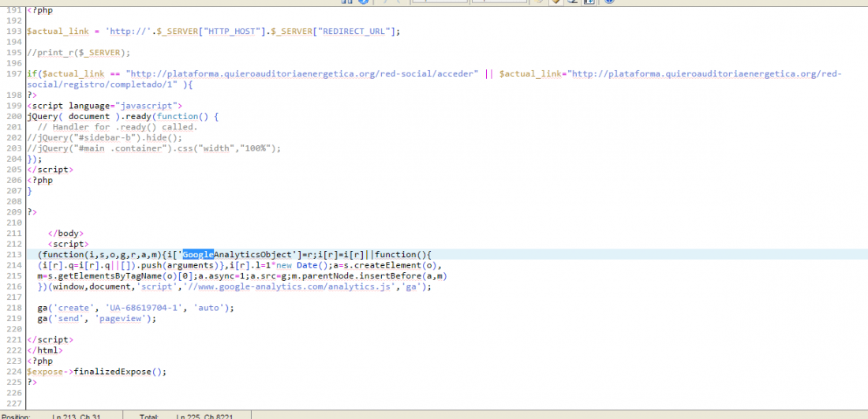Click '<script language="javascript">' tag on line 199
The height and width of the screenshot is (419, 868).
click(105, 106)
